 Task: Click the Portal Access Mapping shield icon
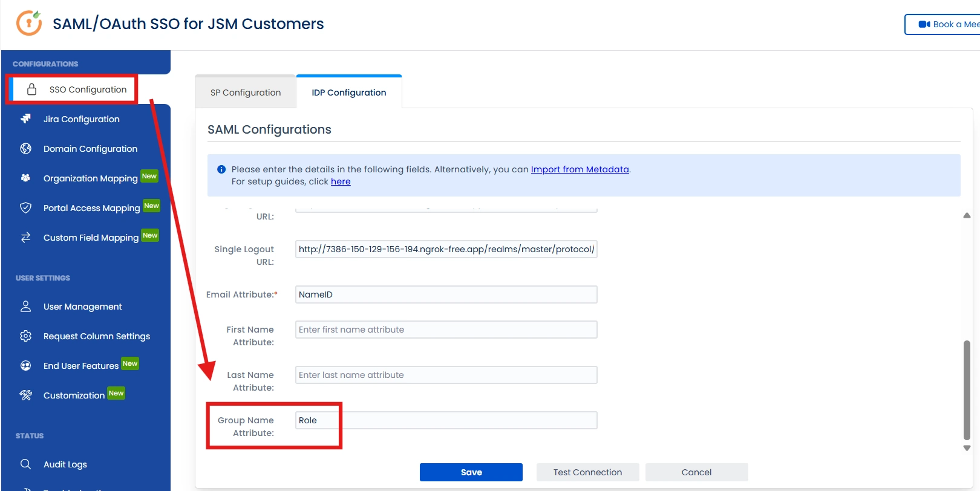click(25, 208)
